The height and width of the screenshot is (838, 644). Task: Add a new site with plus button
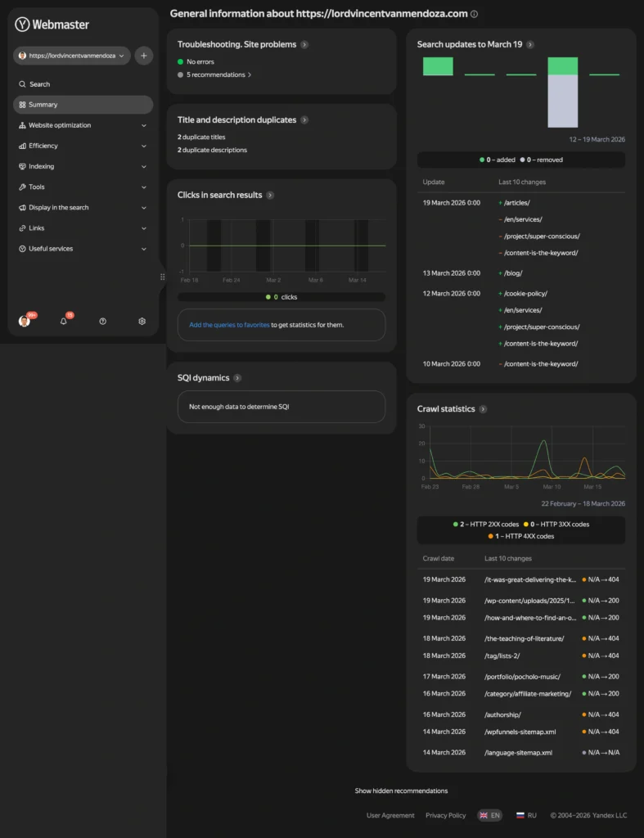click(144, 56)
